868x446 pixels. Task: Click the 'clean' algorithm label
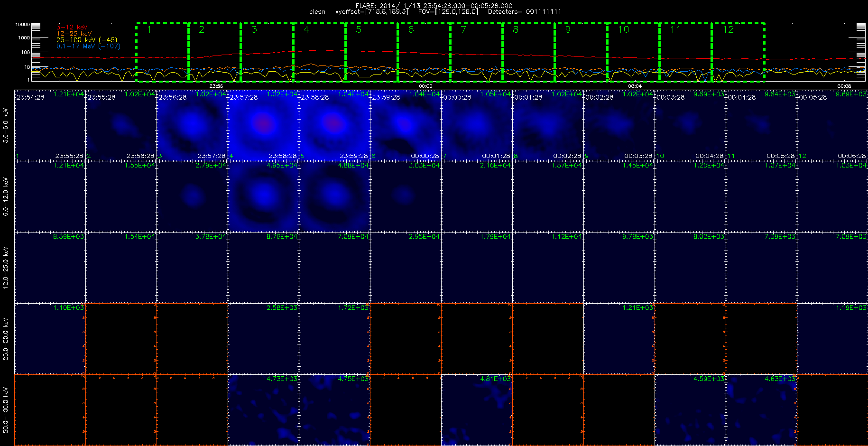(317, 12)
